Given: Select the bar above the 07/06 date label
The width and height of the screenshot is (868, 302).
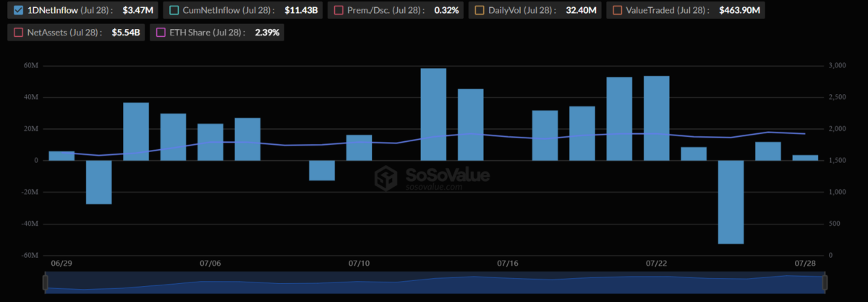Looking at the screenshot, I should (x=210, y=142).
